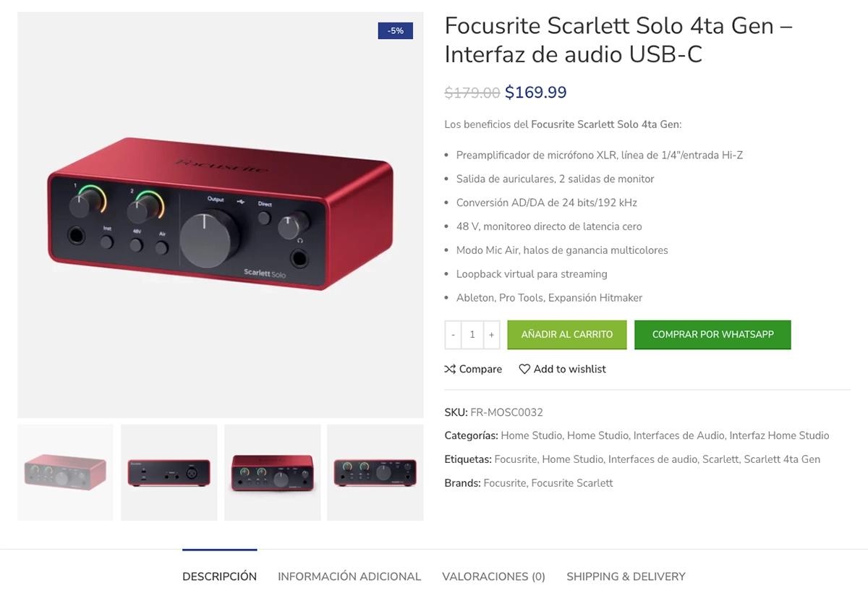Image resolution: width=868 pixels, height=609 pixels.
Task: Click the main product image
Action: click(x=221, y=215)
